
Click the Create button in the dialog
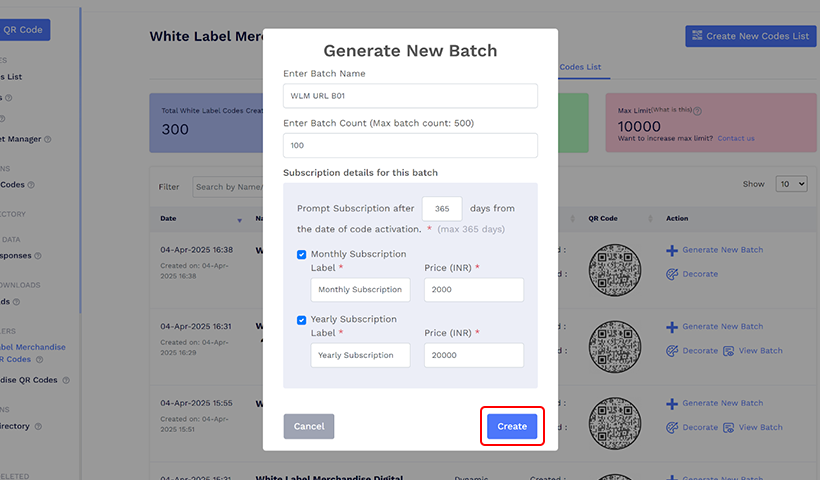(x=512, y=426)
